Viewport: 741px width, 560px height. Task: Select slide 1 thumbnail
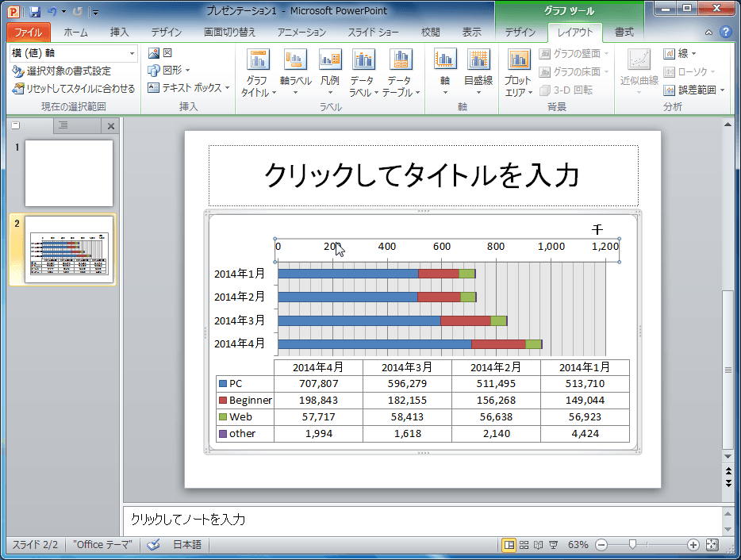(69, 173)
